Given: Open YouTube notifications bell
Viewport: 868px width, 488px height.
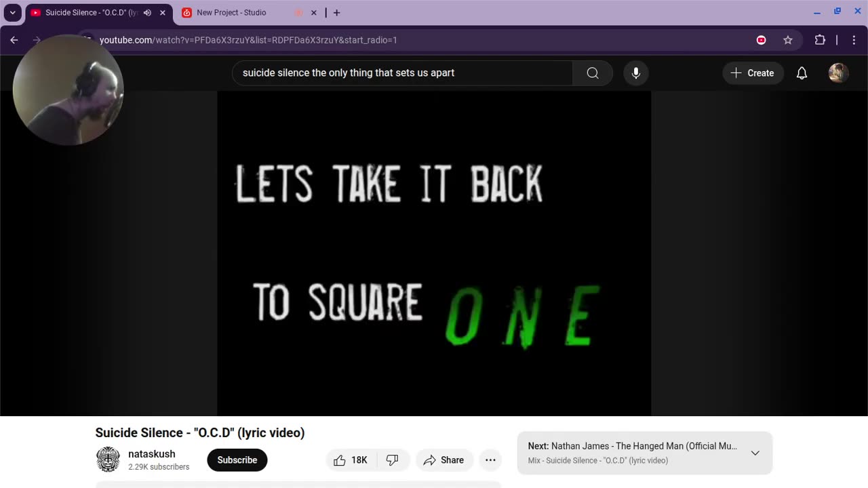Looking at the screenshot, I should (802, 73).
